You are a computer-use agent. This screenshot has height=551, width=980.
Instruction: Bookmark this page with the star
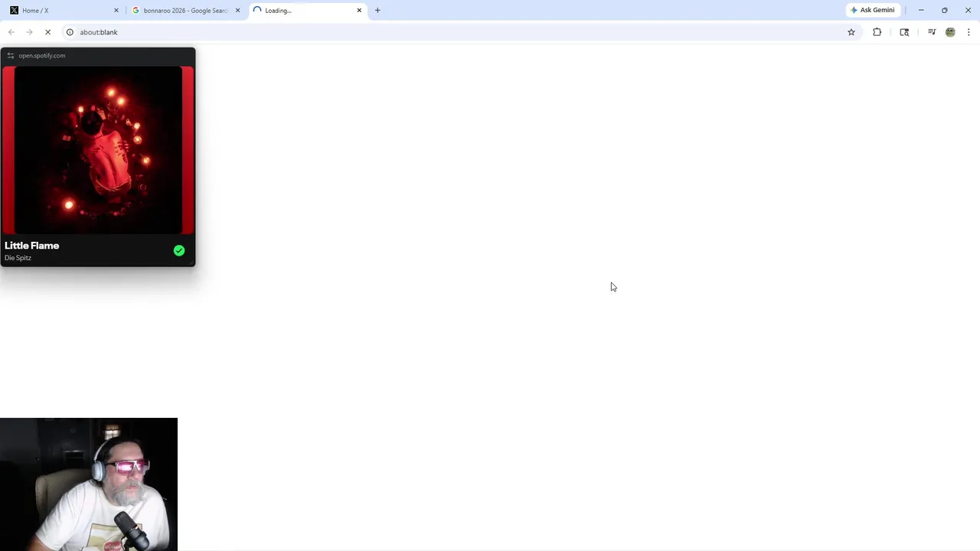(851, 32)
